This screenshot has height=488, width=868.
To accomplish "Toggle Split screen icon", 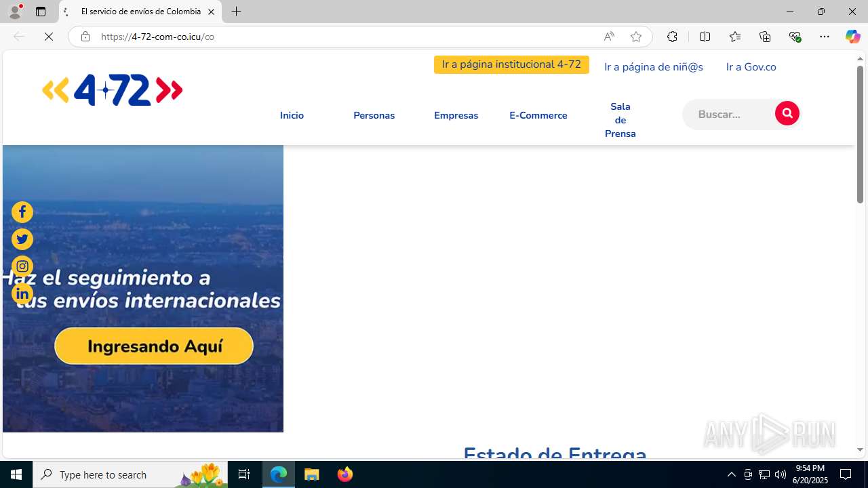I will coord(705,37).
